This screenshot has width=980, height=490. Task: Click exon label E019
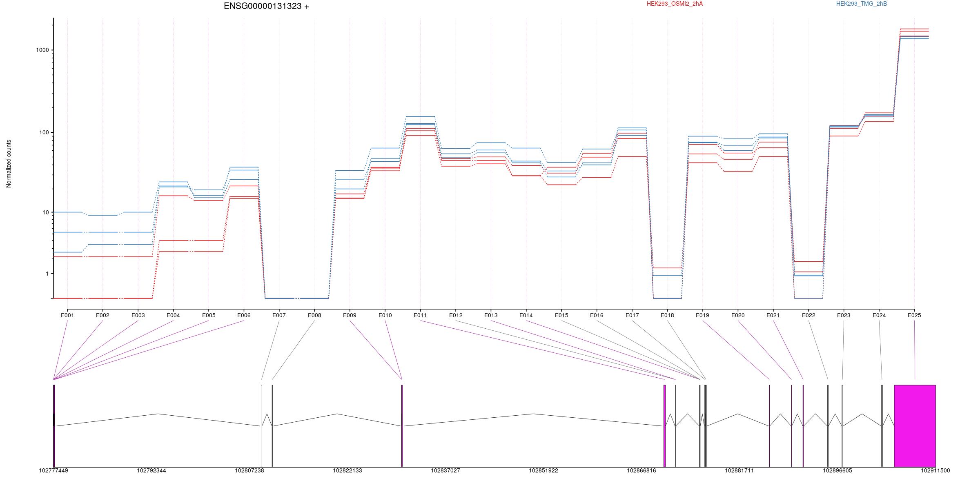click(x=702, y=315)
